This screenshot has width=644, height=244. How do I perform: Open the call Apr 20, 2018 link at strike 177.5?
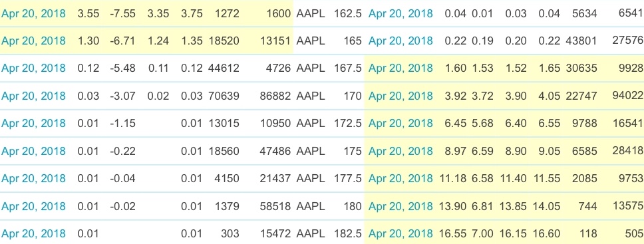coord(33,178)
